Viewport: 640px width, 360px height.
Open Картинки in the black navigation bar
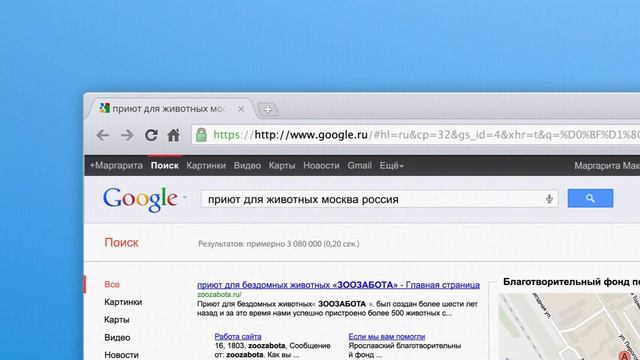click(206, 166)
